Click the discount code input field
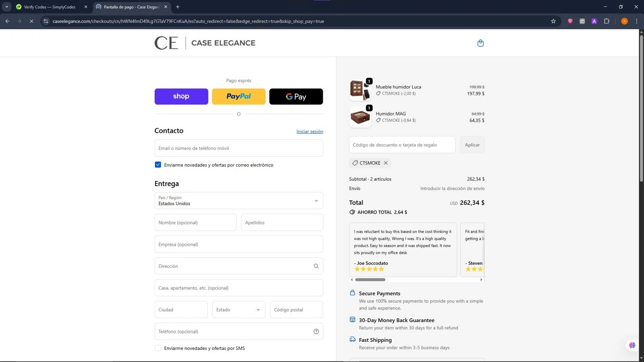Viewport: 644px width, 362px height. point(402,145)
